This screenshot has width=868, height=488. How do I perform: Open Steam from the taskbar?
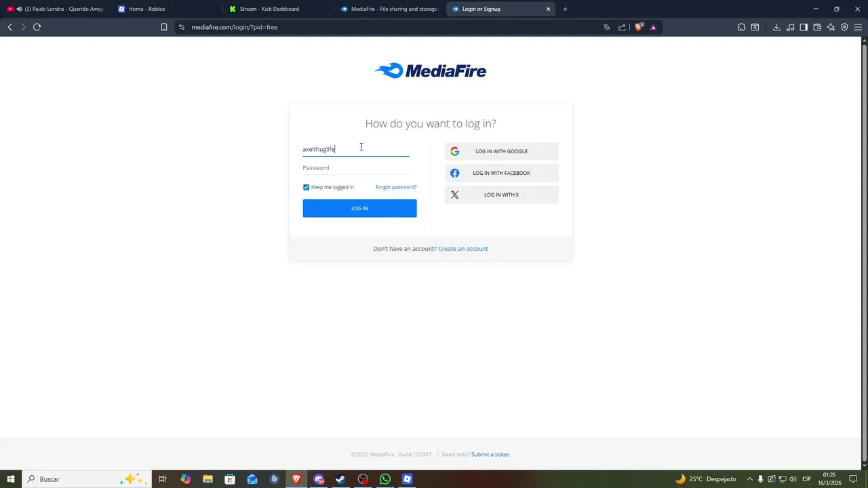(x=340, y=479)
